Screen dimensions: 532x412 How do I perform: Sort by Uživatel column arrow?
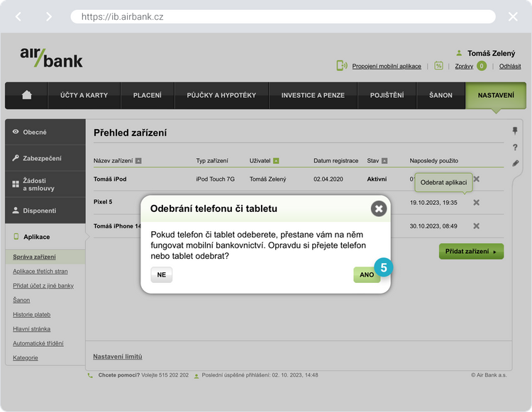276,161
